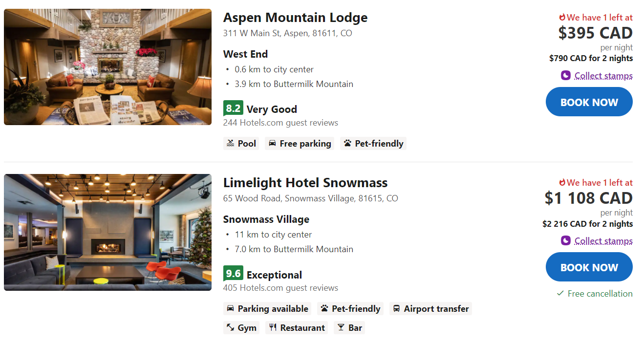Viewport: 644px width, 345px height.
Task: Click the 8.2 rating badge
Action: pos(233,108)
